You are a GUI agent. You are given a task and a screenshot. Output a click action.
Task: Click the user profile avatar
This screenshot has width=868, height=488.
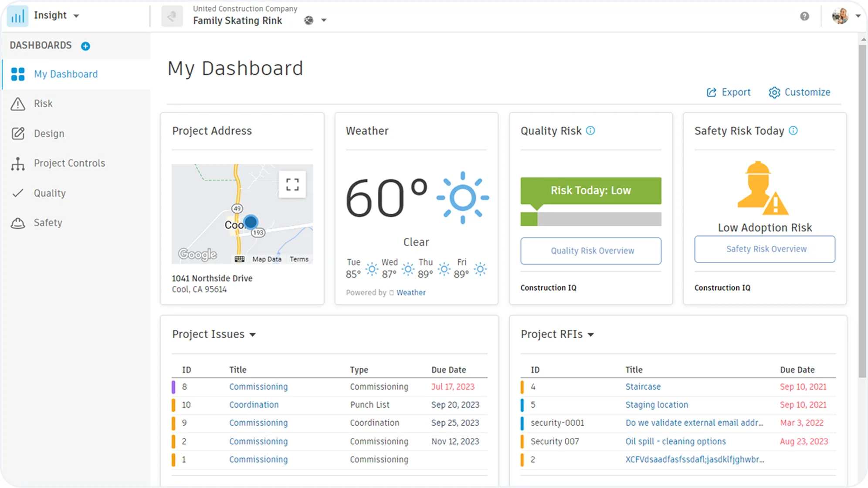click(840, 16)
